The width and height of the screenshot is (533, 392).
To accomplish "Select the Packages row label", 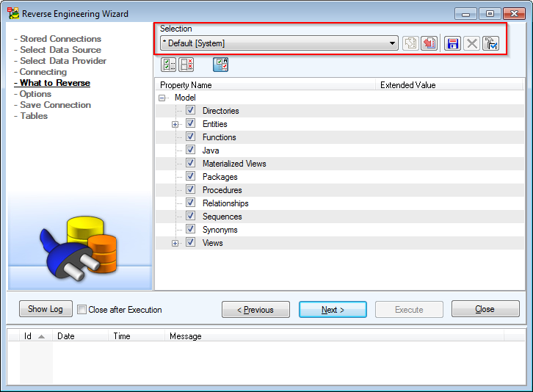I will [x=220, y=177].
